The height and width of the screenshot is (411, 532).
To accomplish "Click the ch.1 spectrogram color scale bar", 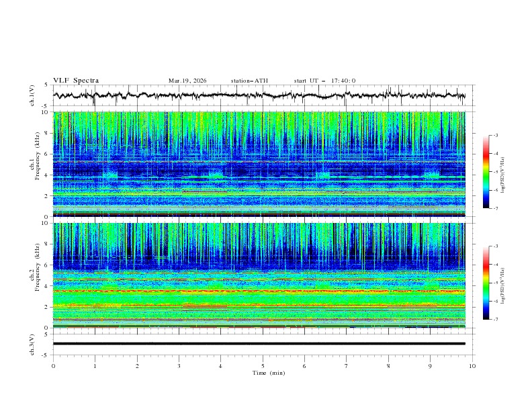I will click(x=486, y=172).
